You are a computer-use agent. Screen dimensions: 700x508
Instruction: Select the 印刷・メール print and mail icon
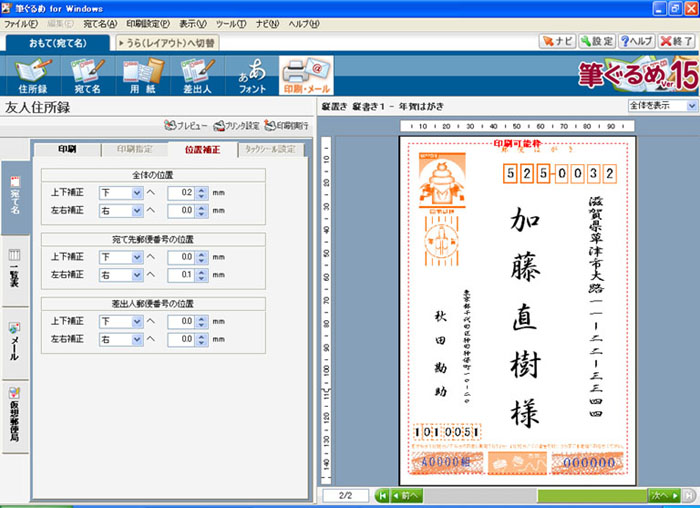(305, 74)
